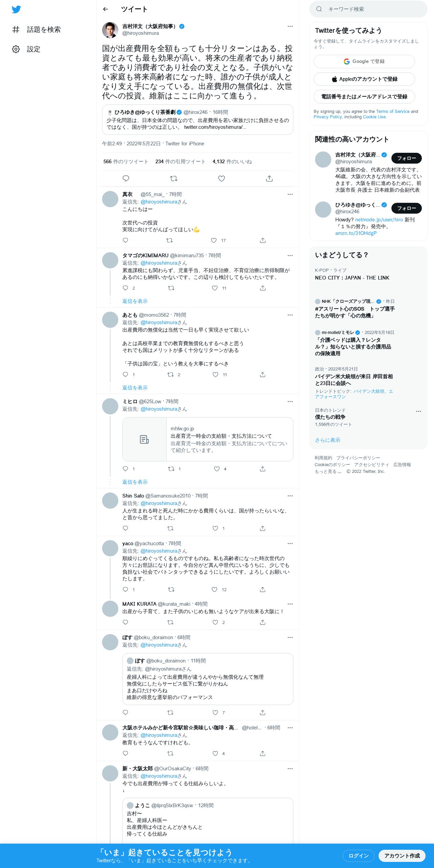434x868 pixels.
Task: Like the reply from 真衣
Action: point(214,240)
